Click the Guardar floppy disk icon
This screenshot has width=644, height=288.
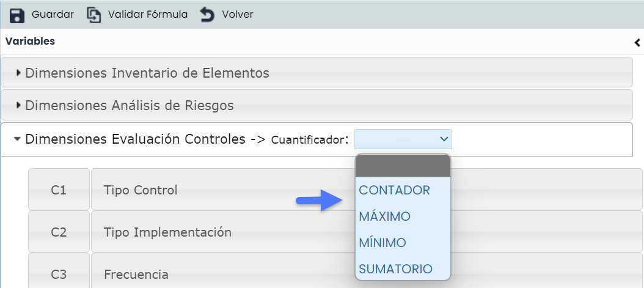(17, 15)
